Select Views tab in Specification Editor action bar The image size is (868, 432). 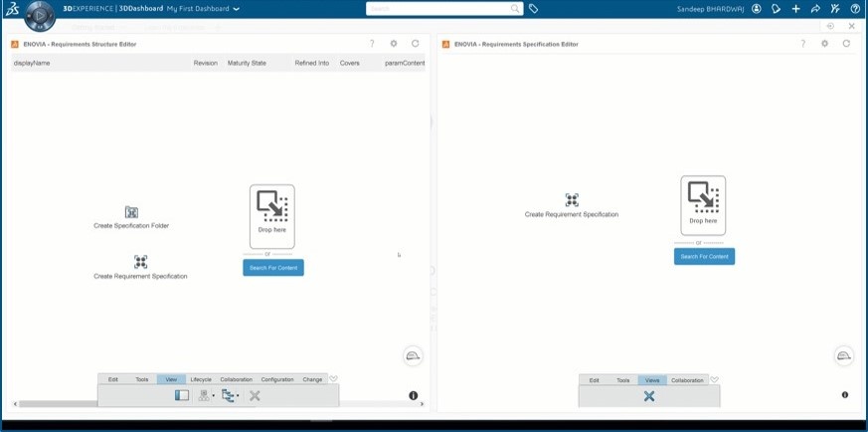pyautogui.click(x=652, y=380)
